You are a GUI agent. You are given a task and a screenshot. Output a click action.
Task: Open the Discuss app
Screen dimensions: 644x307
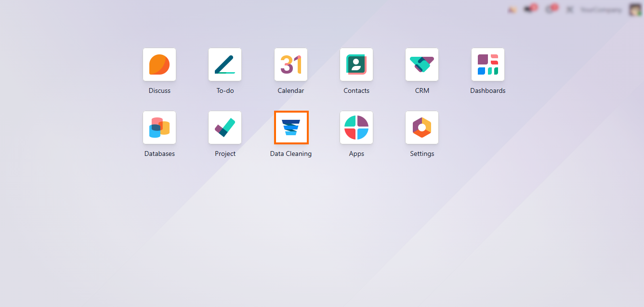tap(159, 64)
